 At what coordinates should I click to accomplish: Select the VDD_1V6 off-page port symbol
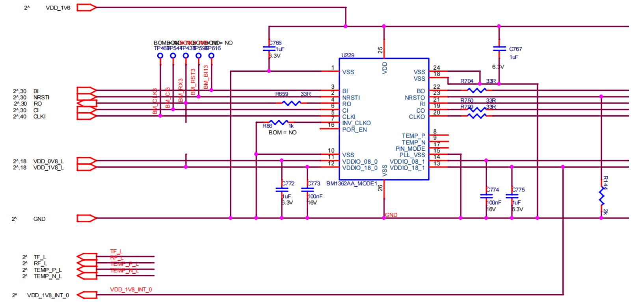[86, 7]
